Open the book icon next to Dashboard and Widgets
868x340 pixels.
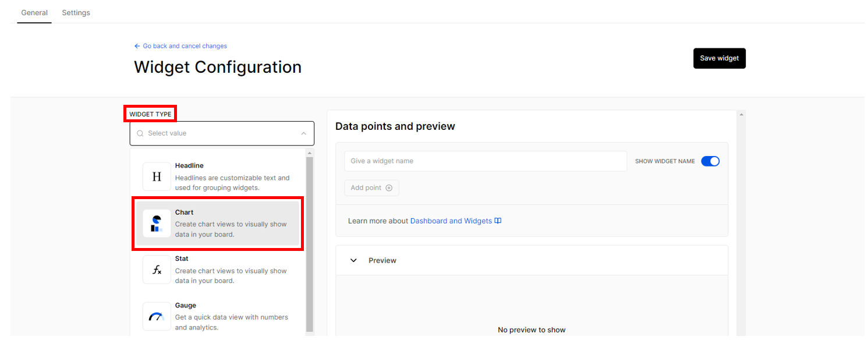point(498,221)
